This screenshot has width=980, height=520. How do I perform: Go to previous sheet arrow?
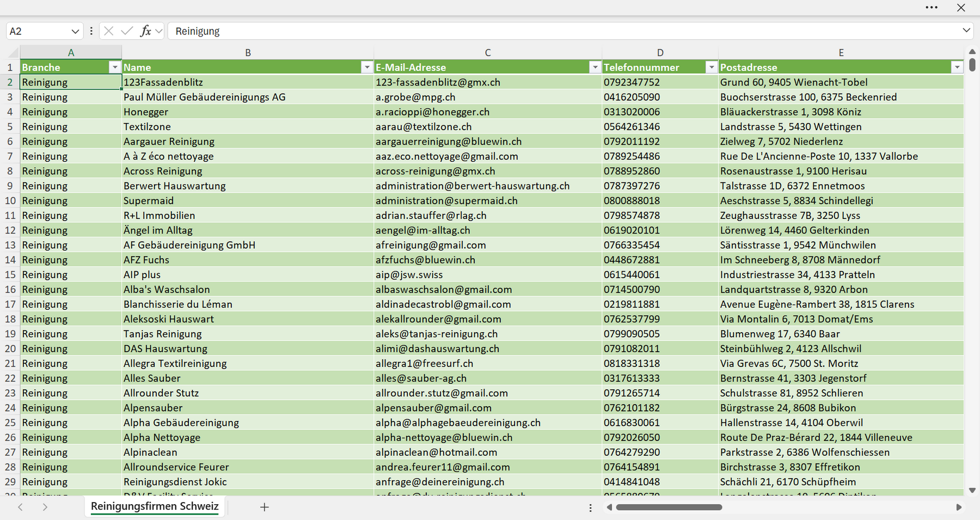[20, 507]
